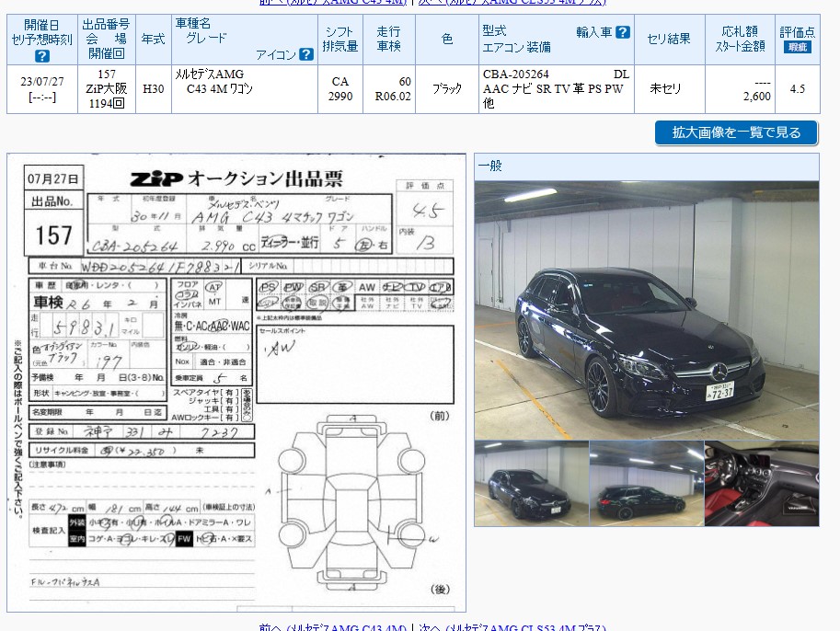Click the shift value CA
The width and height of the screenshot is (840, 631).
click(340, 82)
